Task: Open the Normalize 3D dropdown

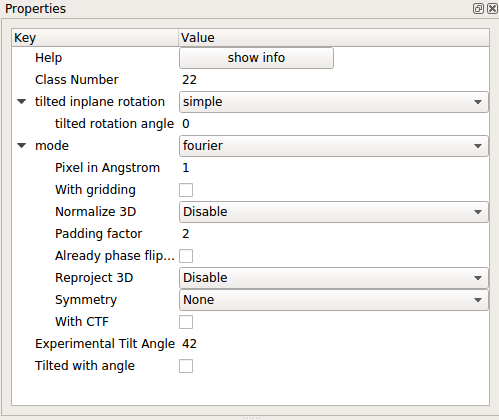Action: click(334, 212)
